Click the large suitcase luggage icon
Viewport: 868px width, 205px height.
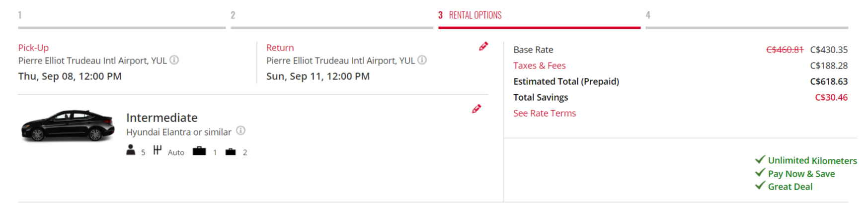coord(199,151)
